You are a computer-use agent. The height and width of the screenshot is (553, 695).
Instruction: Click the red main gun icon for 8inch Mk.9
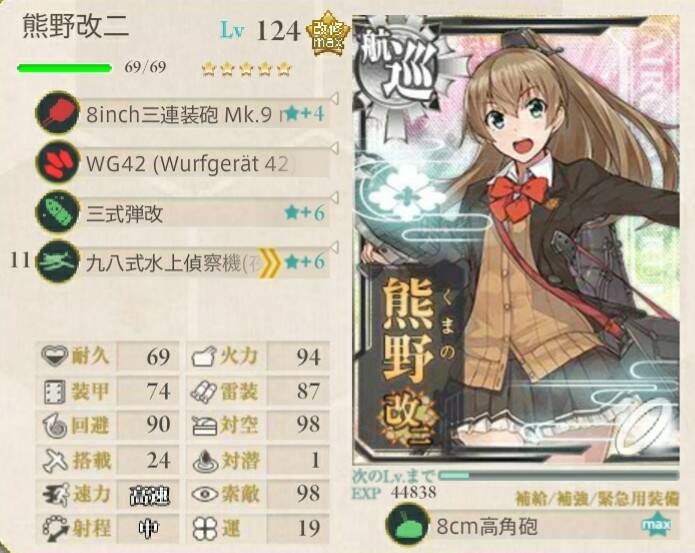click(57, 112)
